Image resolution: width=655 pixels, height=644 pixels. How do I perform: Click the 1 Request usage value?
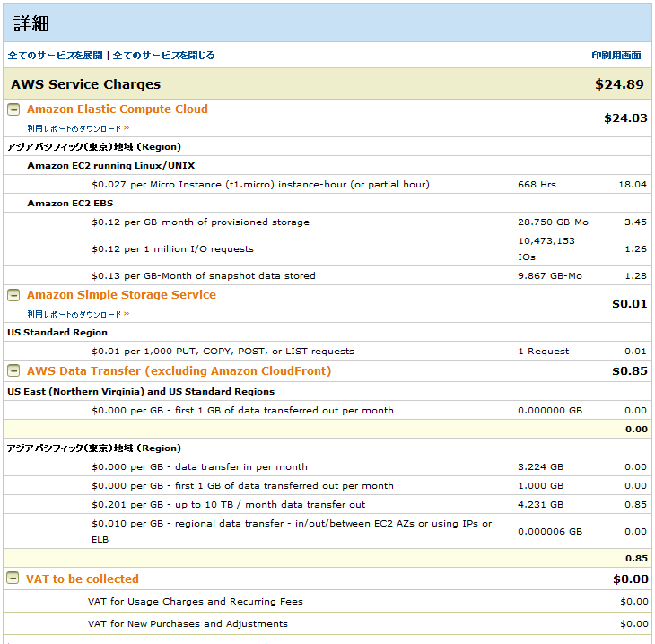click(x=544, y=352)
